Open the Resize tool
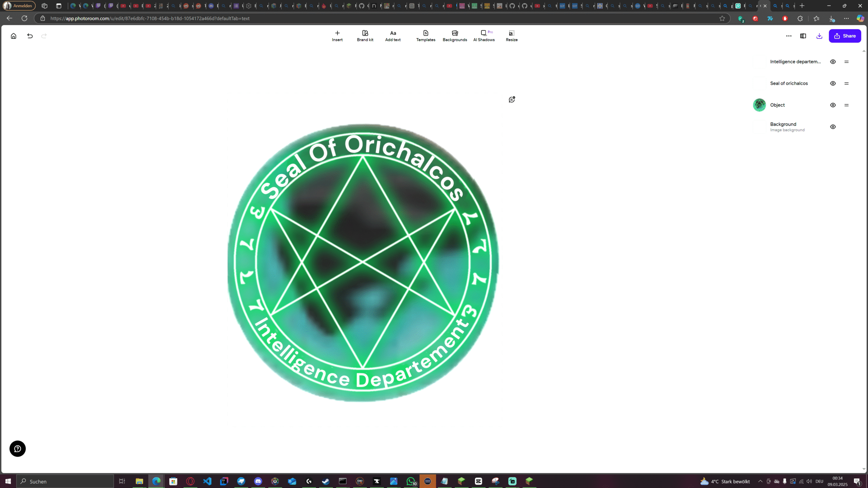 512,36
